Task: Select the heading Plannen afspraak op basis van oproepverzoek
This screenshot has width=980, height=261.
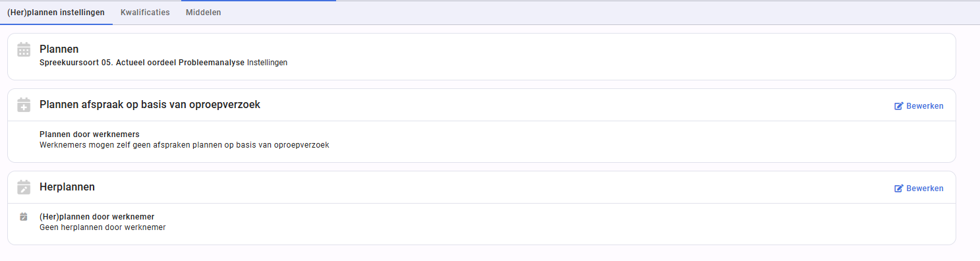Action: [x=150, y=105]
